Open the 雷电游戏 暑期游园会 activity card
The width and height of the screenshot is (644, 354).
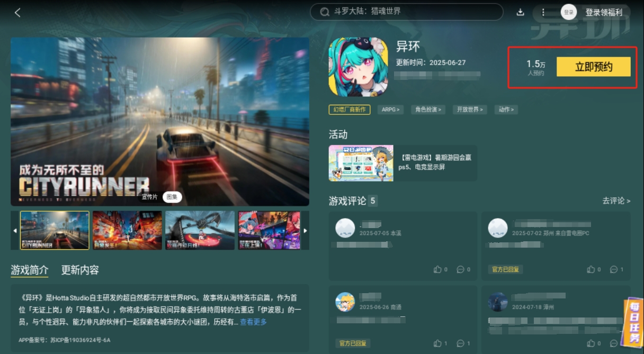[x=402, y=163]
